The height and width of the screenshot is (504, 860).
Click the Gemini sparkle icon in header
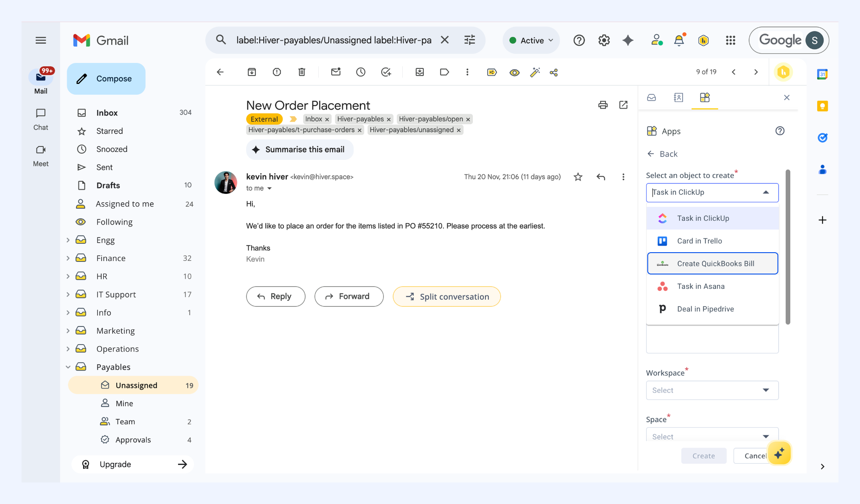point(628,40)
